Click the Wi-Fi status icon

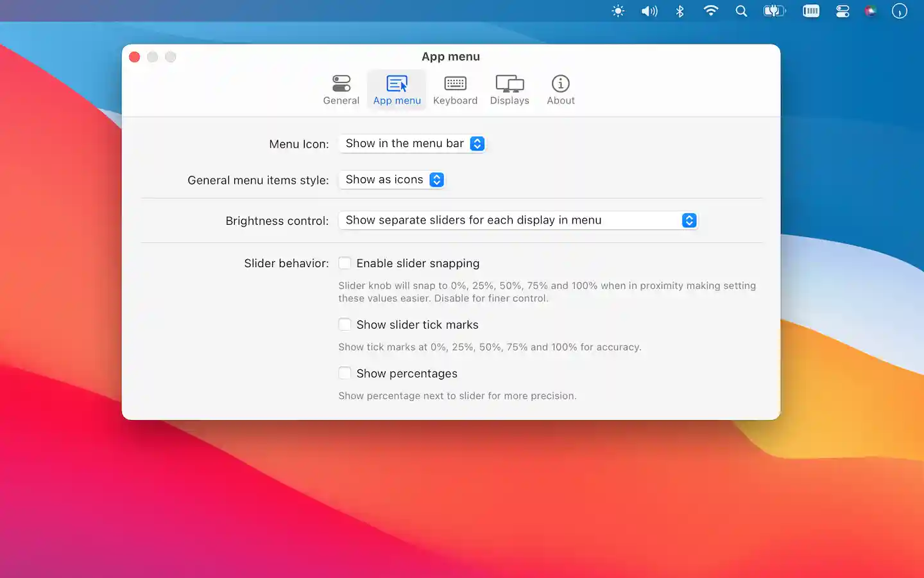tap(710, 11)
